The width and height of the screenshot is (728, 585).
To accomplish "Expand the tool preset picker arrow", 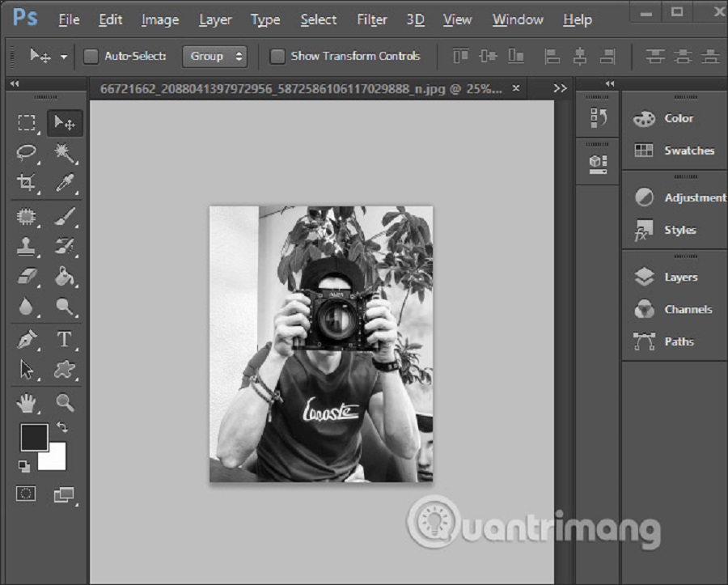I will tap(64, 57).
